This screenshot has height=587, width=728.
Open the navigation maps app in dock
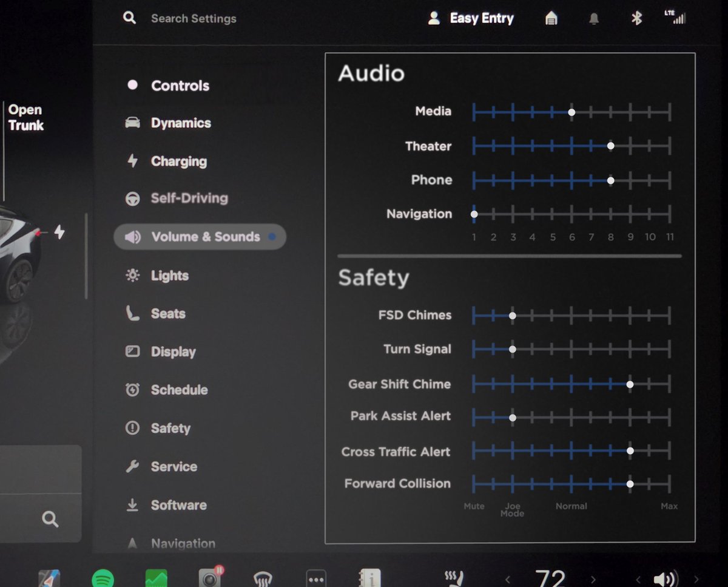49,579
